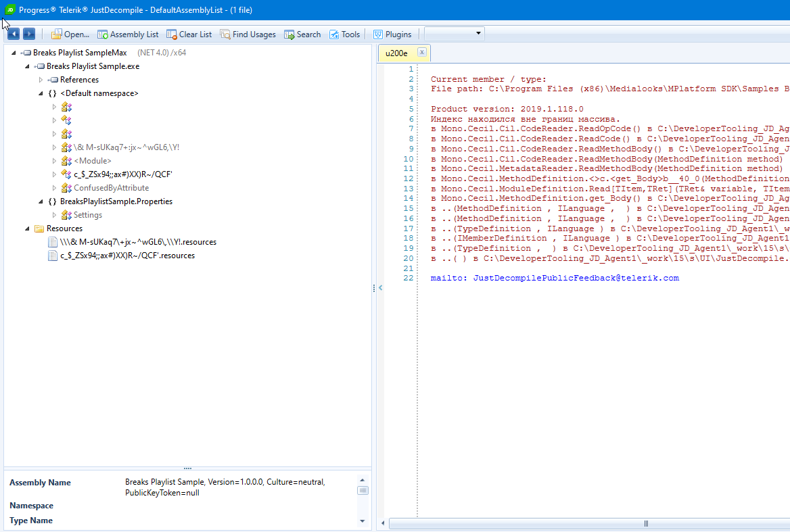This screenshot has width=790, height=532.
Task: Click the back navigation arrow
Action: pos(14,34)
